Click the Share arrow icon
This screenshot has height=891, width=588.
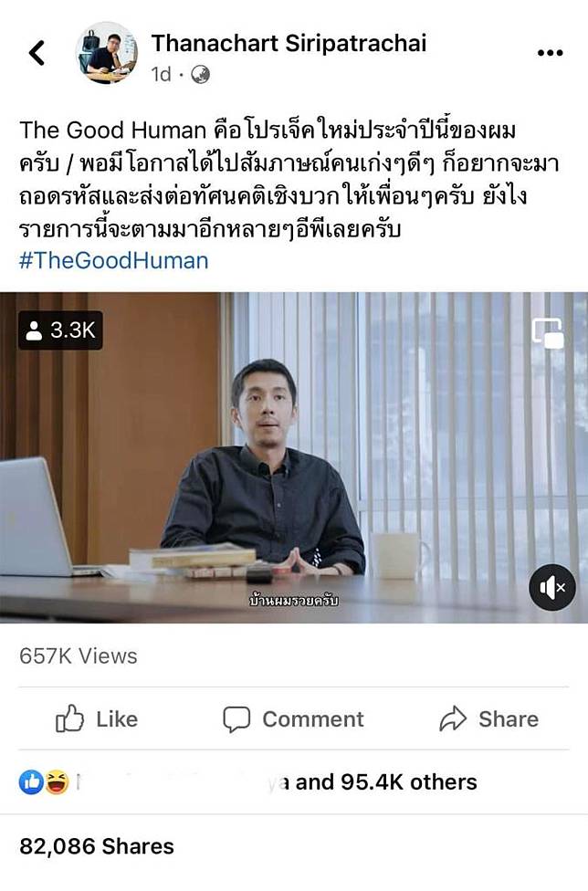tap(453, 718)
